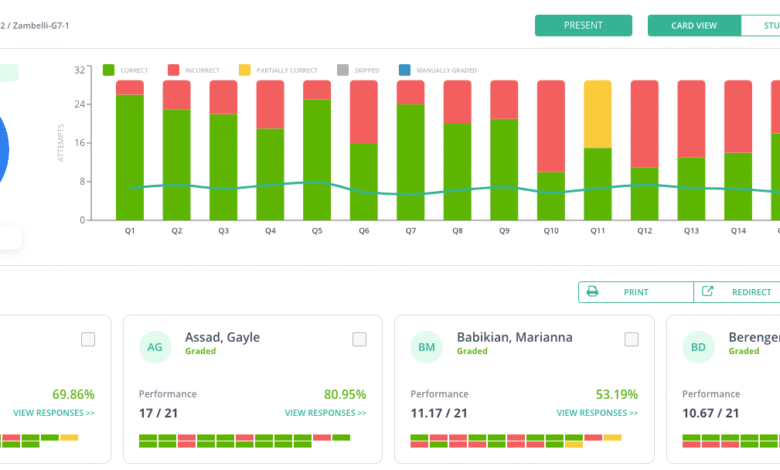Click the 69.86% performance value
780x470 pixels.
pos(73,394)
